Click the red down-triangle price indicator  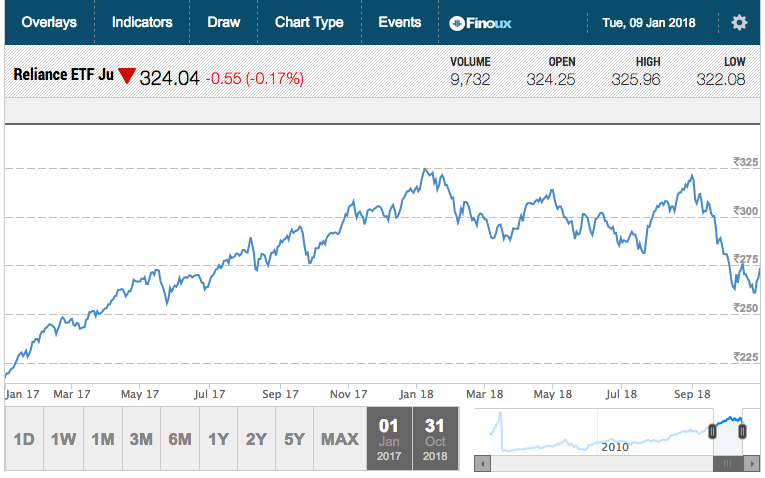tap(127, 76)
